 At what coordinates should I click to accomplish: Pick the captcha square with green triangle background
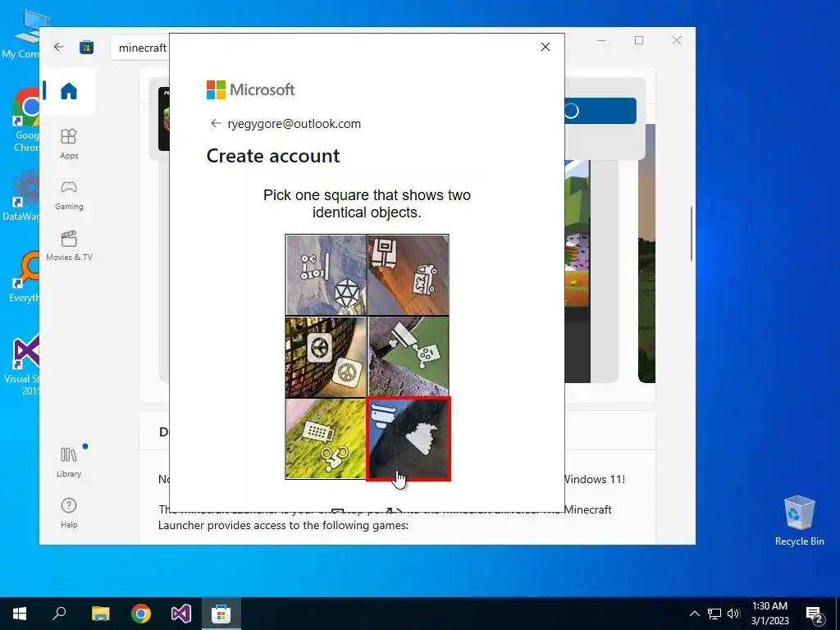coord(409,357)
